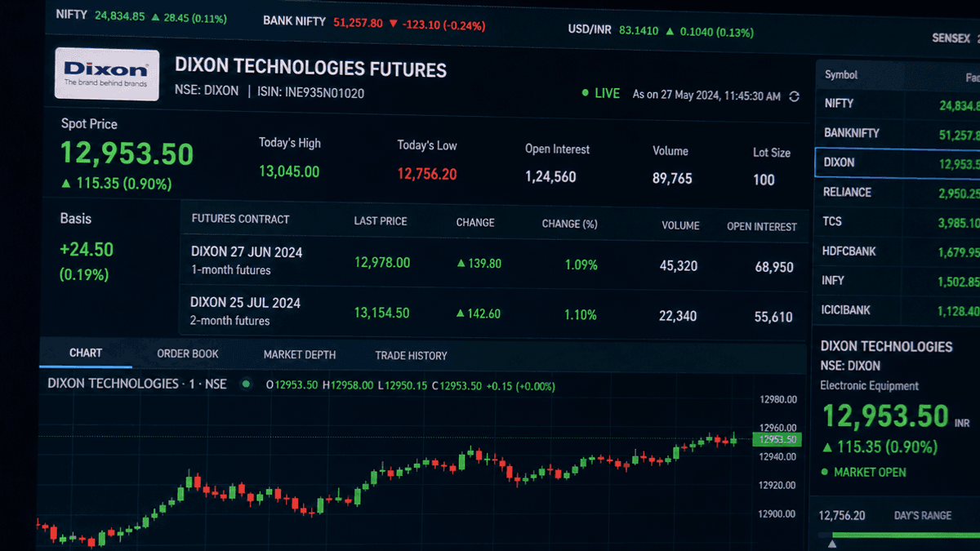Click the Lot Size value 100

click(764, 180)
